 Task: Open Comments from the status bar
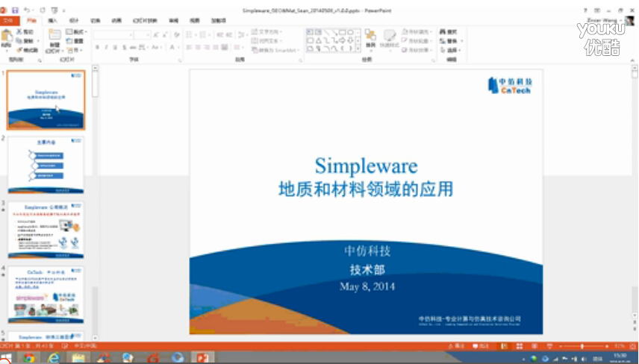click(x=481, y=346)
